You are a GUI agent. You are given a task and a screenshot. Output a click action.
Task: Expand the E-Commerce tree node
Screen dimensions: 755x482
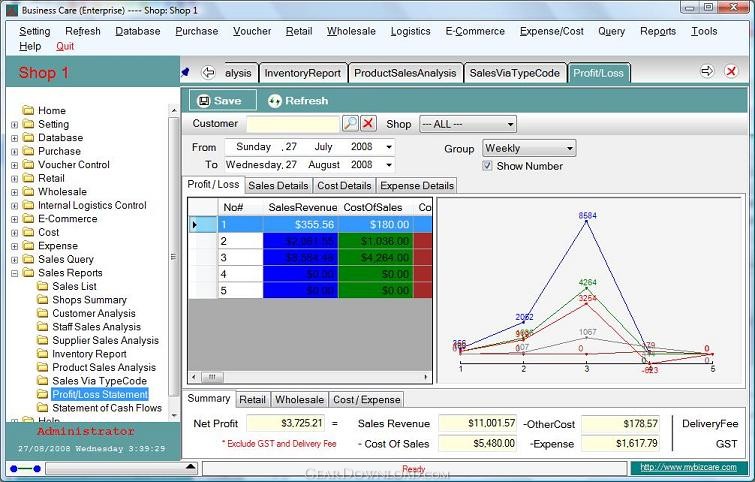pyautogui.click(x=14, y=219)
